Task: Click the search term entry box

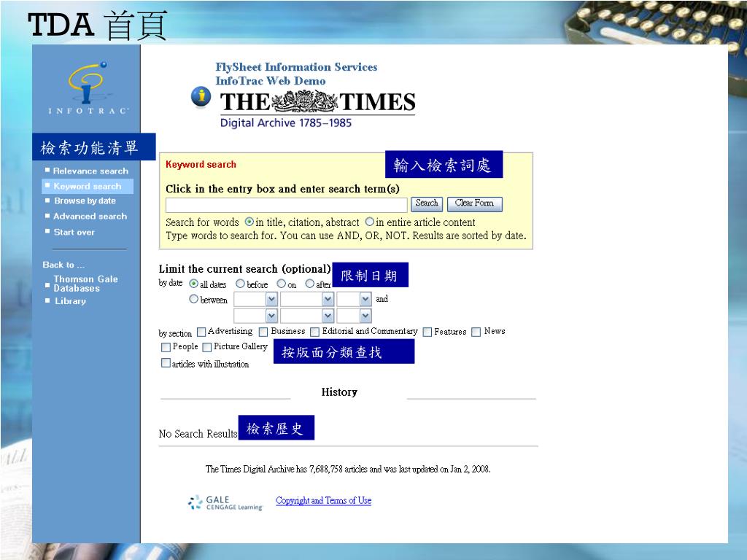Action: 286,205
